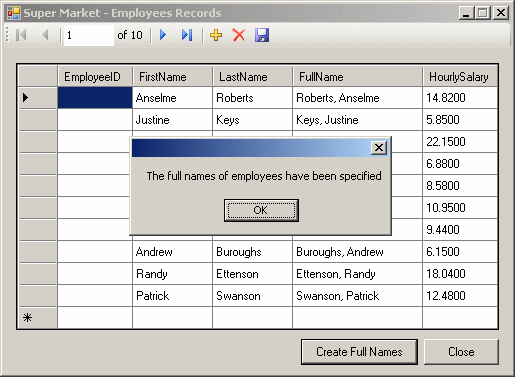Save data with the floppy disk icon
The height and width of the screenshot is (377, 515).
[262, 35]
